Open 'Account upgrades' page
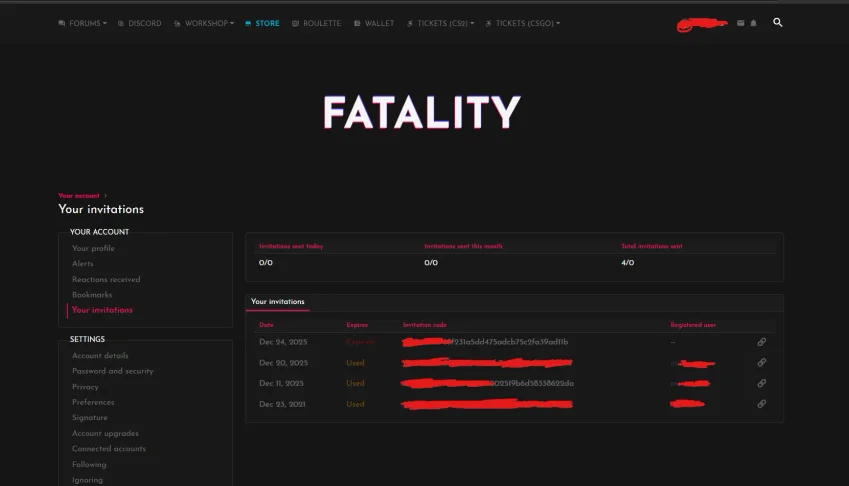 tap(105, 434)
